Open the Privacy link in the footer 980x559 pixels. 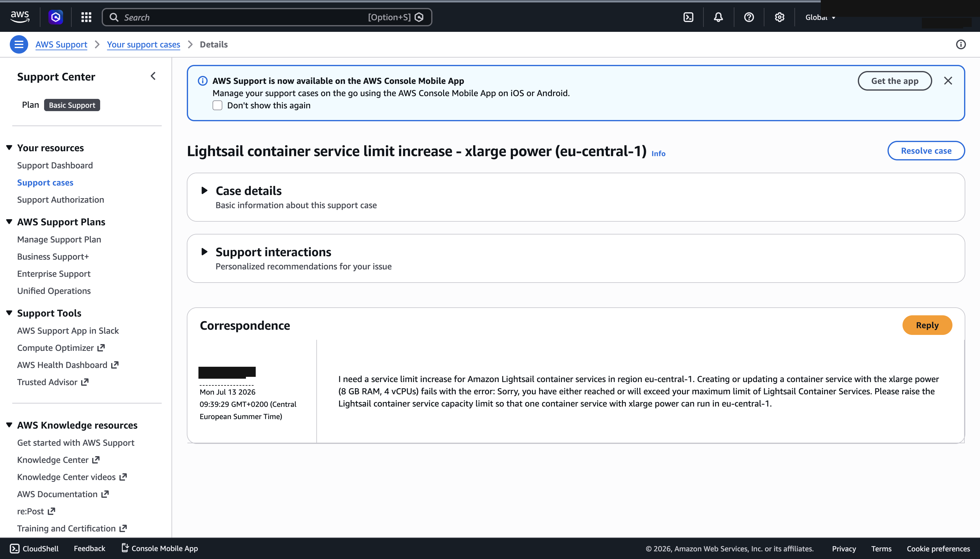(x=844, y=549)
